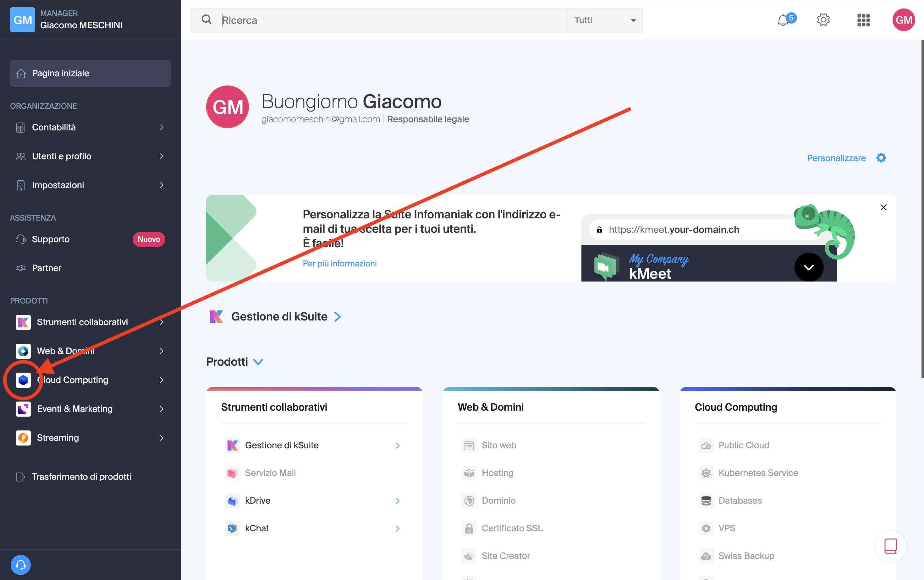Viewport: 924px width, 580px height.
Task: Open the Sito web link
Action: click(x=499, y=445)
